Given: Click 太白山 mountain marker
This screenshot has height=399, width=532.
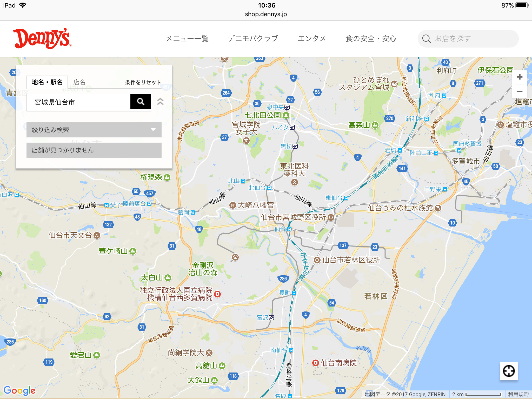Looking at the screenshot, I should tap(168, 278).
